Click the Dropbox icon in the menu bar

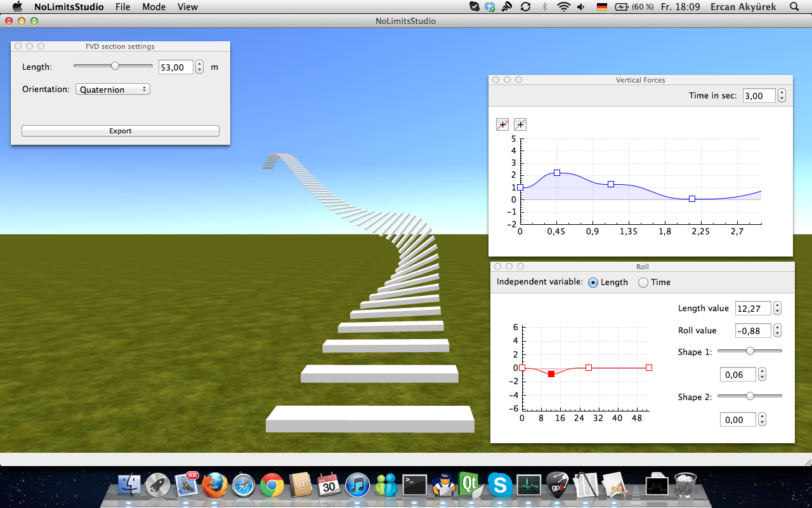(490, 7)
